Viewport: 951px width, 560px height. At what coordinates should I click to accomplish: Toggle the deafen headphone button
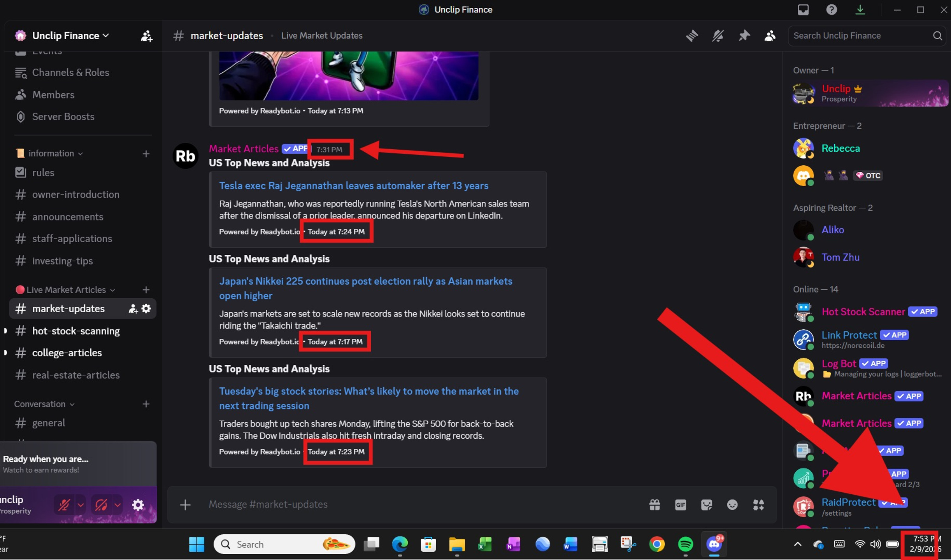101,505
